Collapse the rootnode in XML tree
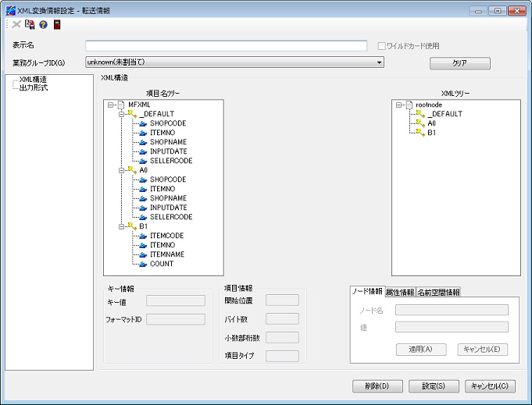 click(399, 105)
